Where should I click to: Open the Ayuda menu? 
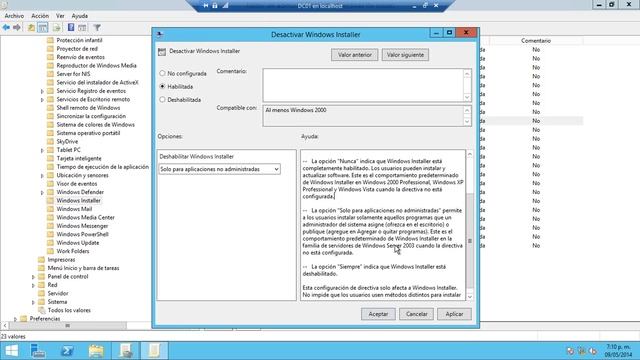point(80,16)
